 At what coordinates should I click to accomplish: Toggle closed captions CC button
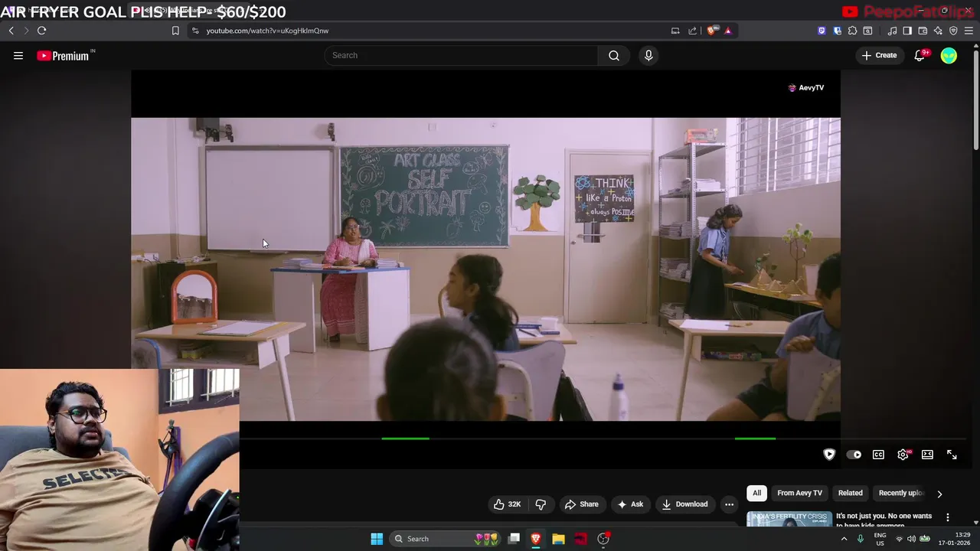tap(878, 455)
